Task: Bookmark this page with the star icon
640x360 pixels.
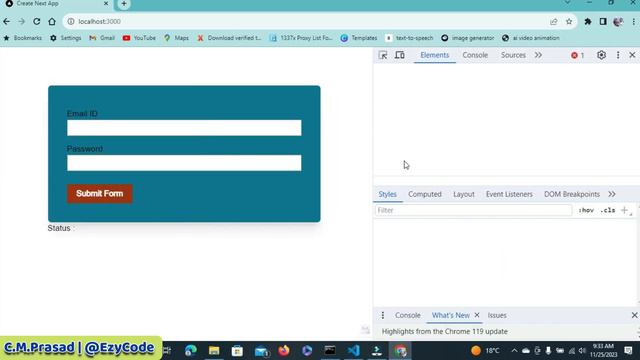Action: tap(569, 22)
